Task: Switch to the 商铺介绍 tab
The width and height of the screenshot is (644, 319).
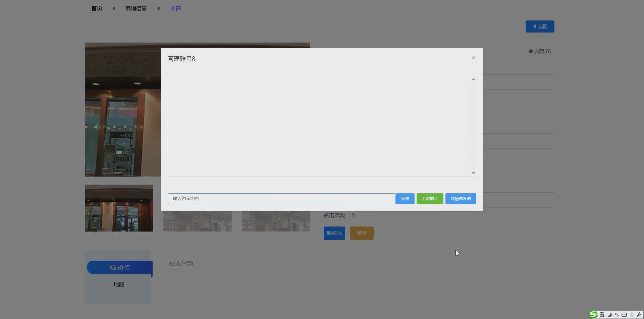Action: (119, 267)
